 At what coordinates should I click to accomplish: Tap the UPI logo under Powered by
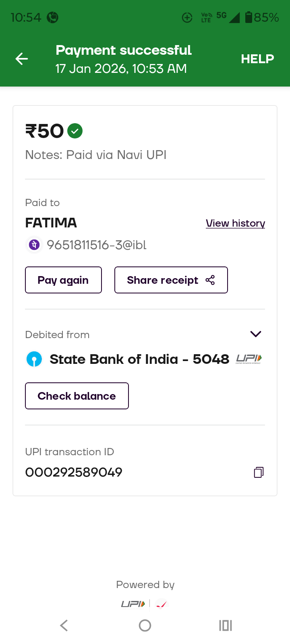(133, 604)
